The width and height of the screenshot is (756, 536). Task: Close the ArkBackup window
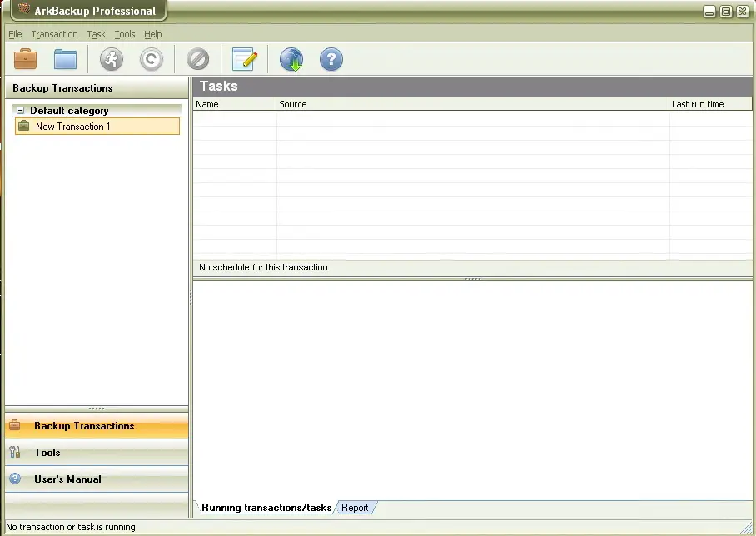pyautogui.click(x=743, y=12)
